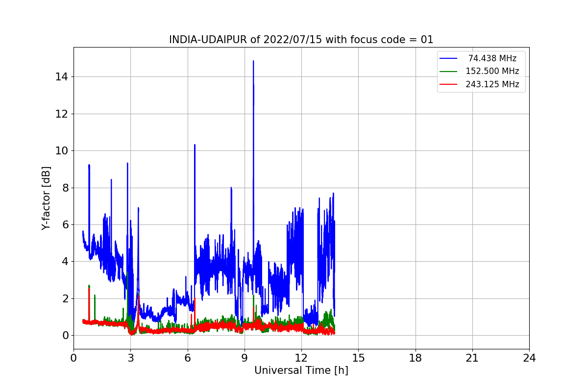The width and height of the screenshot is (588, 392).
Task: Click x-axis tick label 12
Action: tap(301, 358)
